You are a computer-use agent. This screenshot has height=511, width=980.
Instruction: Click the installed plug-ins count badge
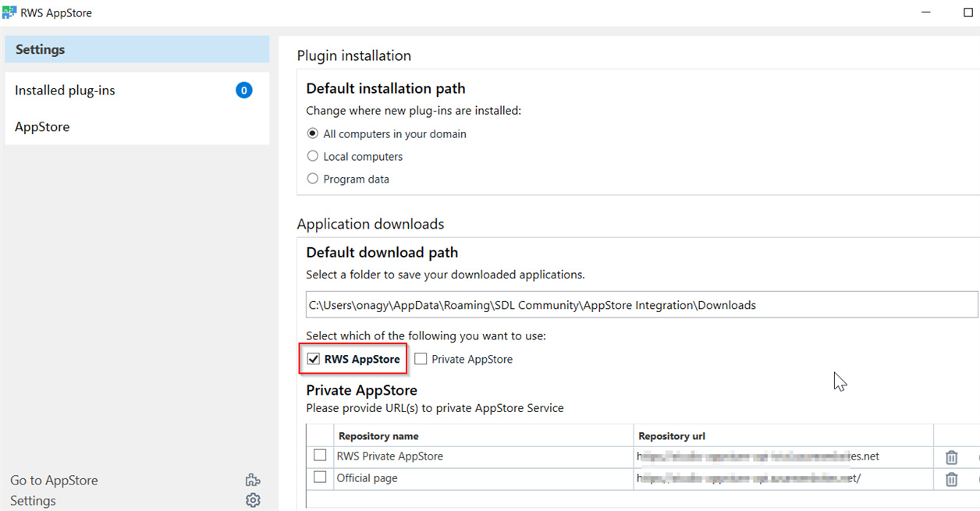click(244, 90)
